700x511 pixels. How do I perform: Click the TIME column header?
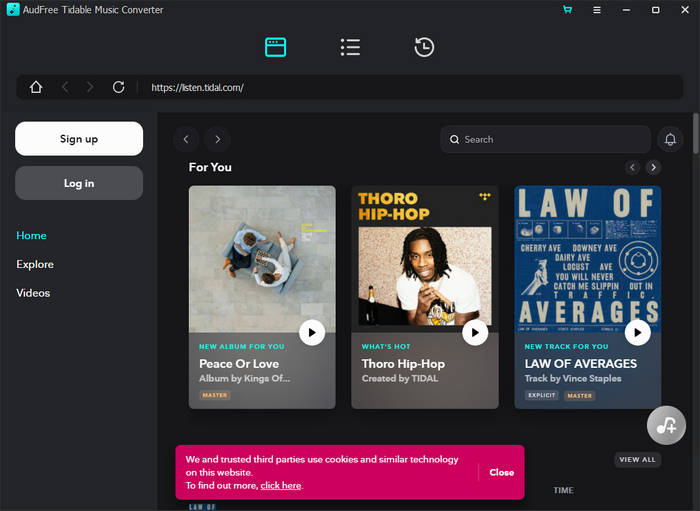[563, 490]
